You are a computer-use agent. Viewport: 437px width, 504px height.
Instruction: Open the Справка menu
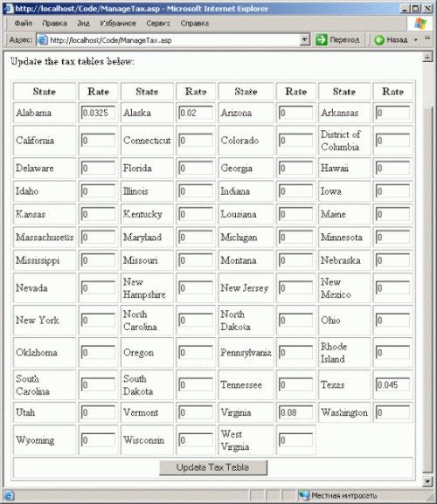(x=195, y=23)
